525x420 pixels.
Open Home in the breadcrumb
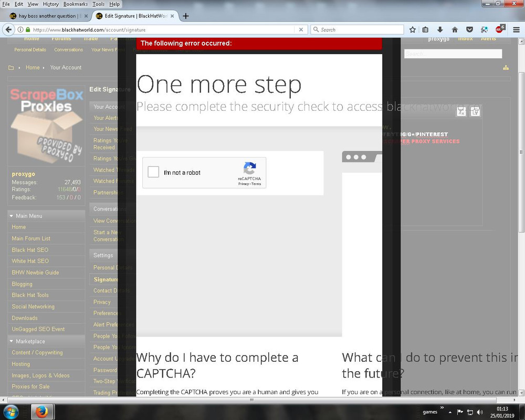tap(33, 67)
